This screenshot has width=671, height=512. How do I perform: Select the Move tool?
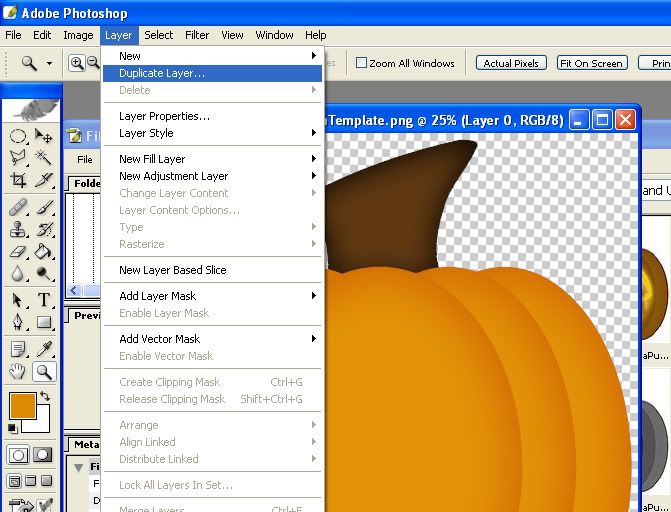point(44,136)
